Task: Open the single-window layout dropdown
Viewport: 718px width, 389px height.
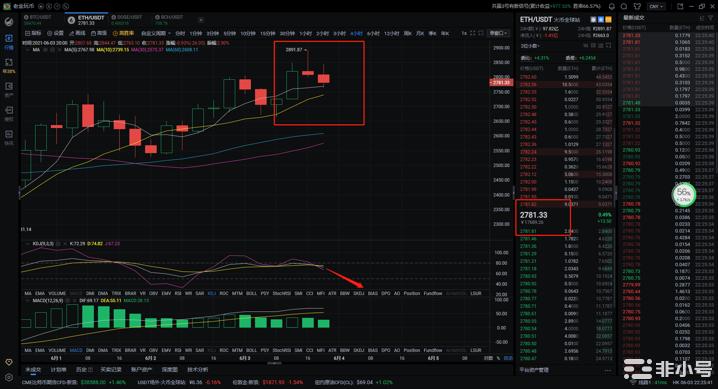Action: [x=499, y=33]
